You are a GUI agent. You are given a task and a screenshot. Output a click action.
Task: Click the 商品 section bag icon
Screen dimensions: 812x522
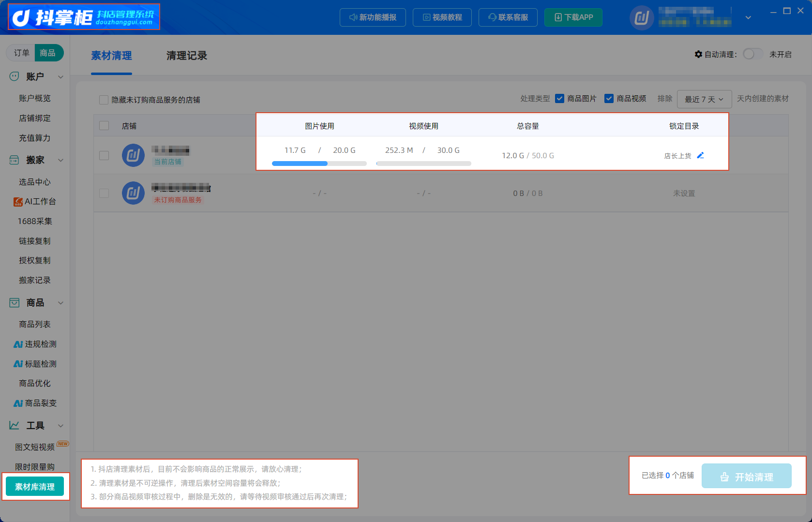pyautogui.click(x=15, y=303)
